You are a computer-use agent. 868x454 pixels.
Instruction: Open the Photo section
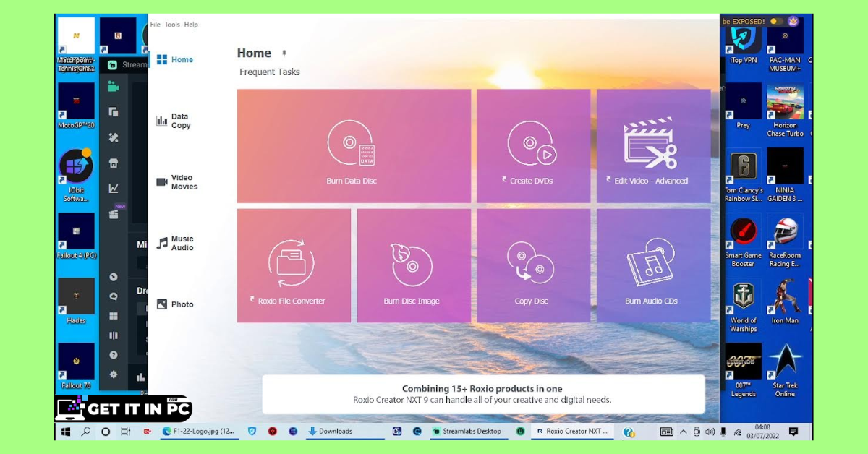point(175,304)
